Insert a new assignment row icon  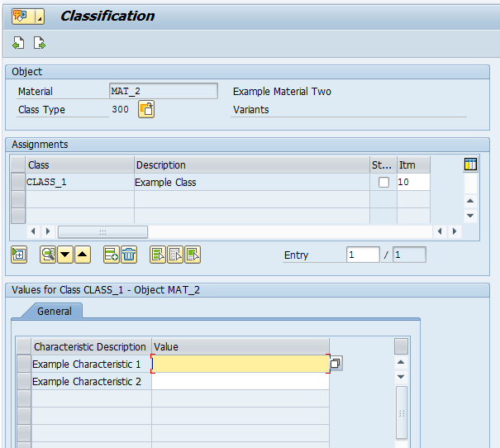coord(112,255)
